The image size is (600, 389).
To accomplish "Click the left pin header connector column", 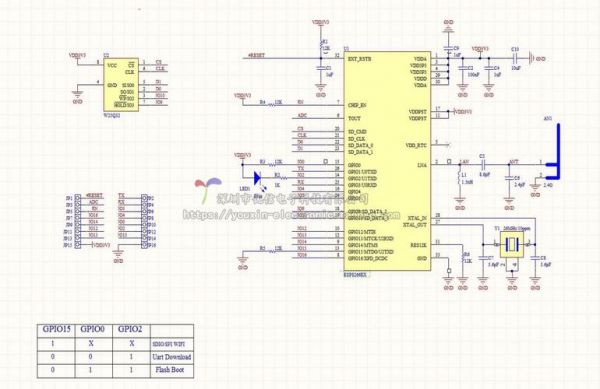I will pyautogui.click(x=78, y=222).
